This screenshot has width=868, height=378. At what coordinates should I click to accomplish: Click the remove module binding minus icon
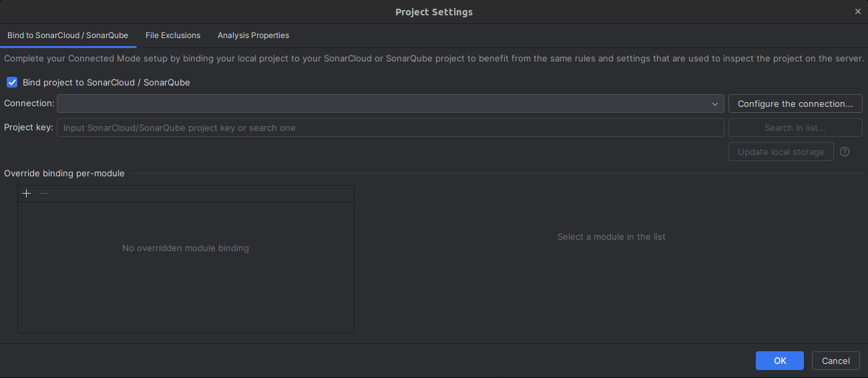(x=44, y=194)
